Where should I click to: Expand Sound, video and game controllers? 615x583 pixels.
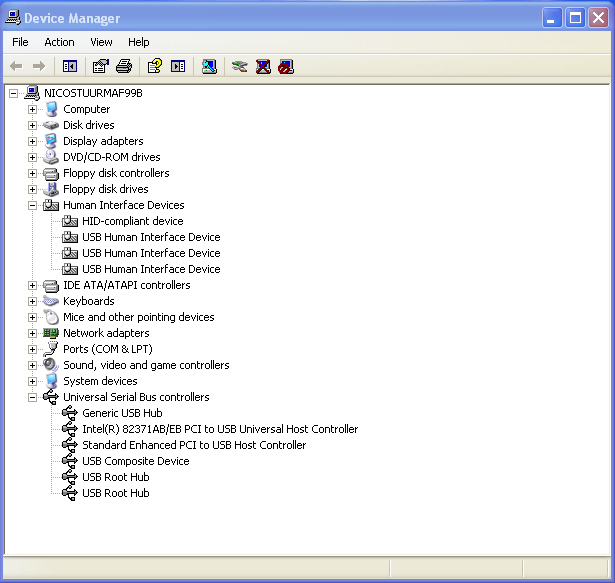33,366
